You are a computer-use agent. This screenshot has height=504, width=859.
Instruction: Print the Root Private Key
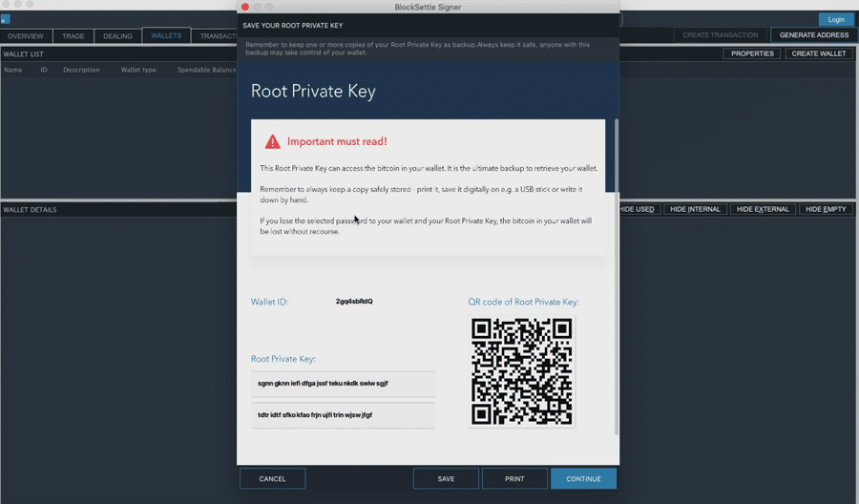[514, 478]
